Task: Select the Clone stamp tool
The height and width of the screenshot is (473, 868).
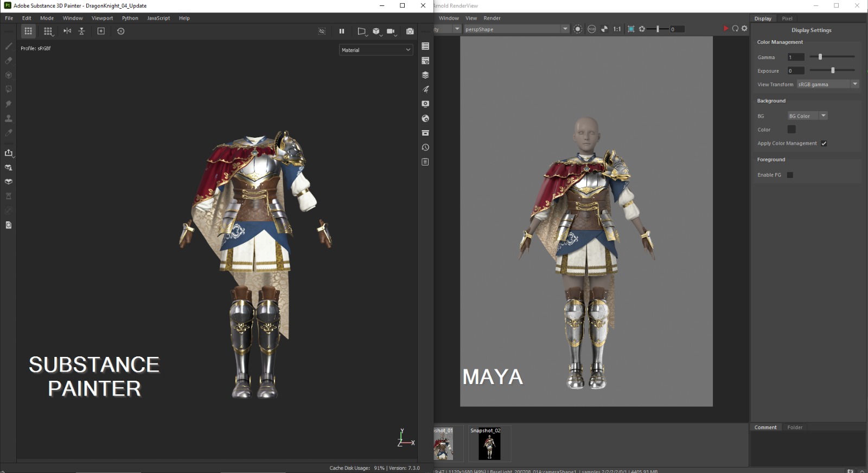Action: [9, 118]
